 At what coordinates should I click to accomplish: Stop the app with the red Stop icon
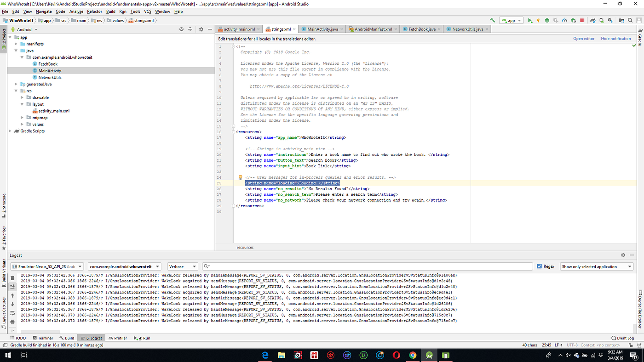pos(582,20)
